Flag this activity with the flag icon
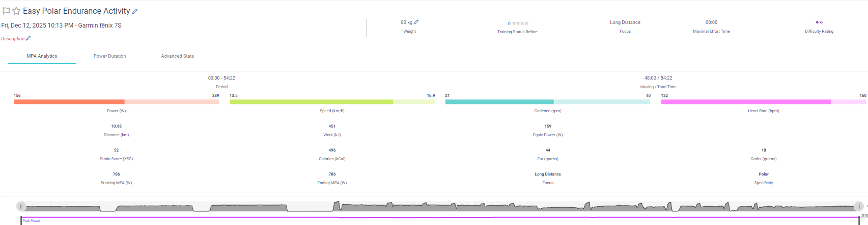The height and width of the screenshot is (225, 868). click(x=6, y=11)
